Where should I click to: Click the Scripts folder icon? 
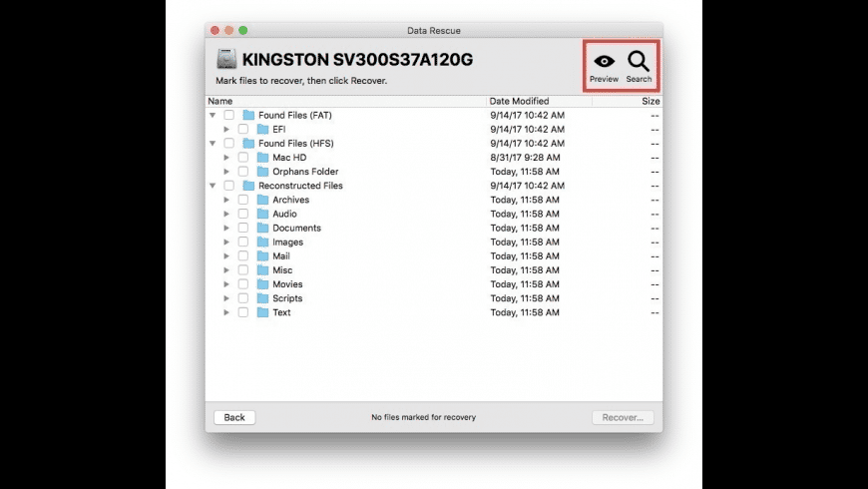[263, 298]
